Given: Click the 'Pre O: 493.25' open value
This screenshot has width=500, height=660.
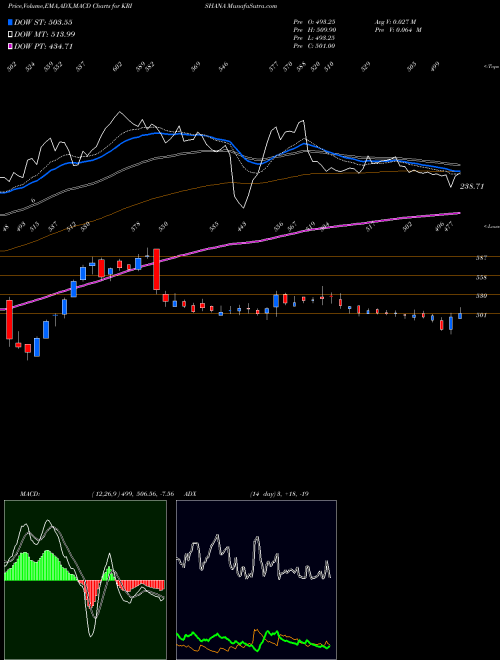Looking at the screenshot, I should point(314,22).
